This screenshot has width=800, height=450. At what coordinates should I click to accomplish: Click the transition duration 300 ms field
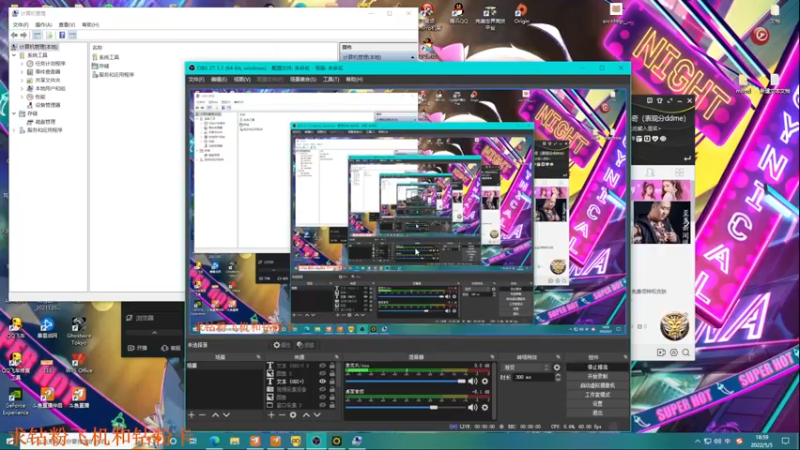pos(533,378)
